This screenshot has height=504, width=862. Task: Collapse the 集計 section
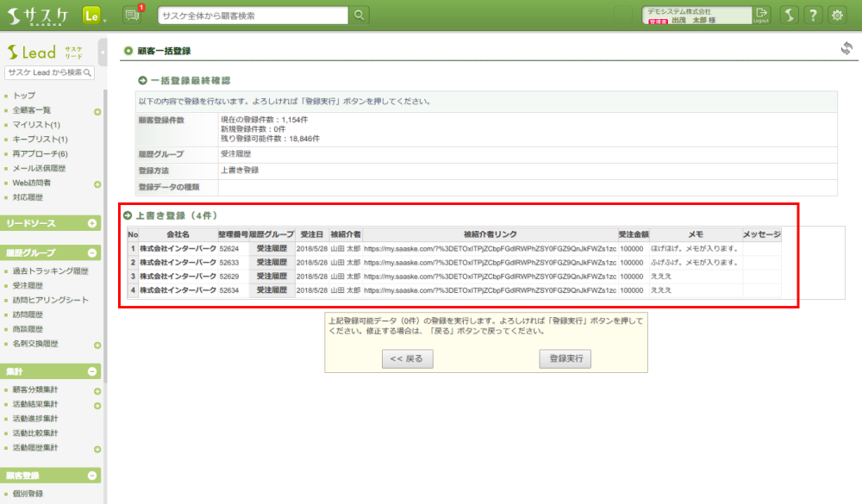pyautogui.click(x=92, y=371)
